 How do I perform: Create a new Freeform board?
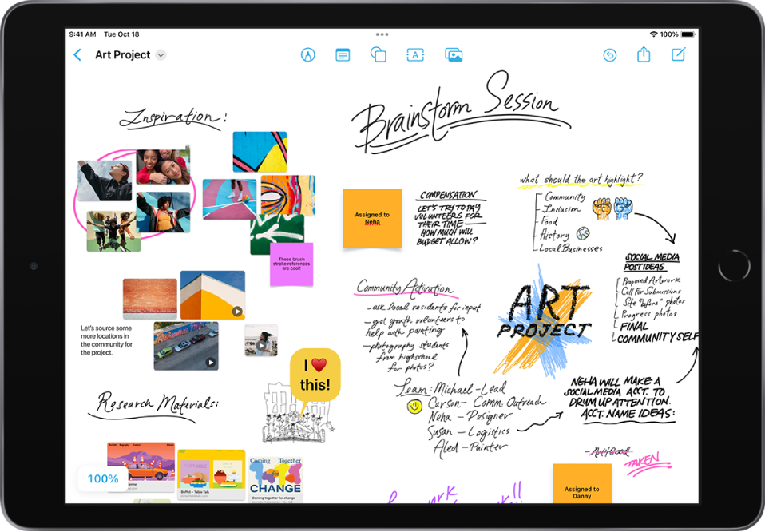coord(679,54)
